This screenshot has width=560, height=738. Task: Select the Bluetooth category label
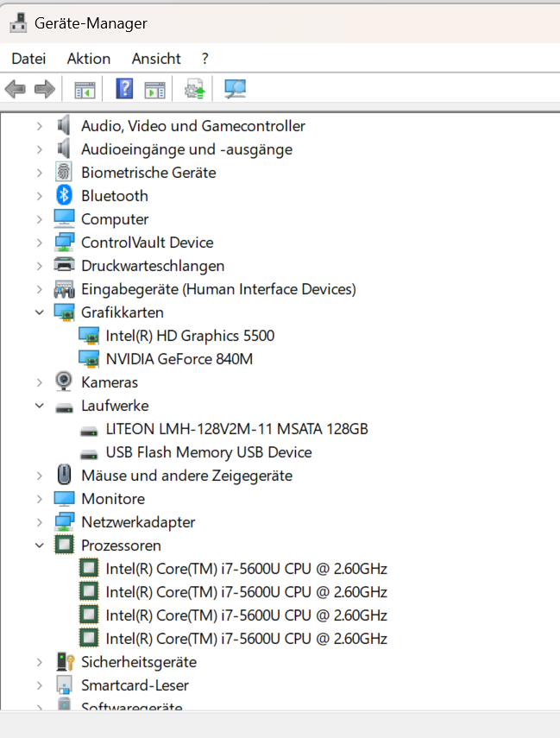(115, 196)
